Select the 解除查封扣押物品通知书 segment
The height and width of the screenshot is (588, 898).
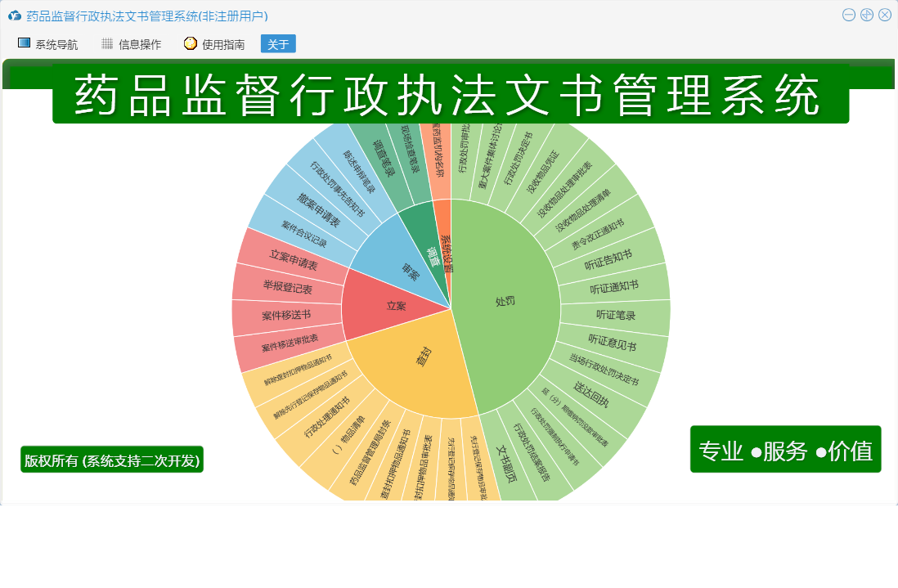coord(298,370)
